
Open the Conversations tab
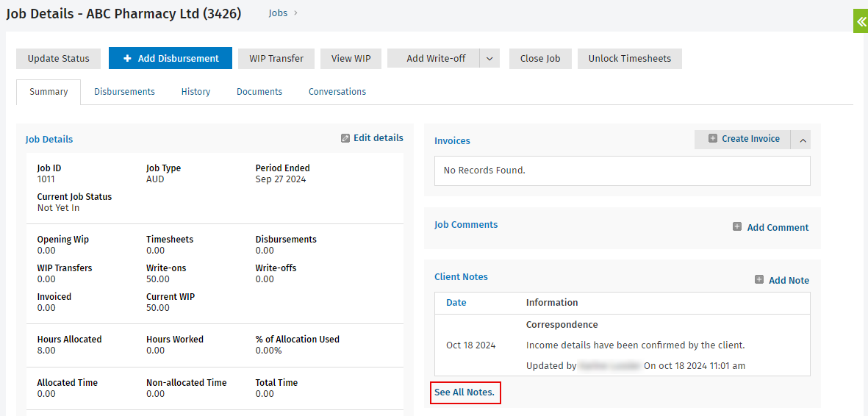coord(337,92)
